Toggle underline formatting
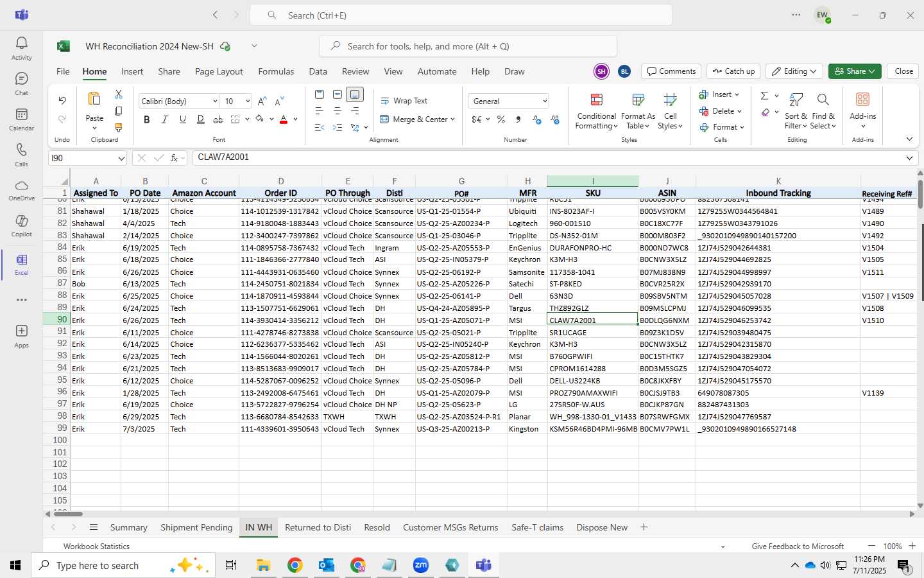 coord(183,119)
